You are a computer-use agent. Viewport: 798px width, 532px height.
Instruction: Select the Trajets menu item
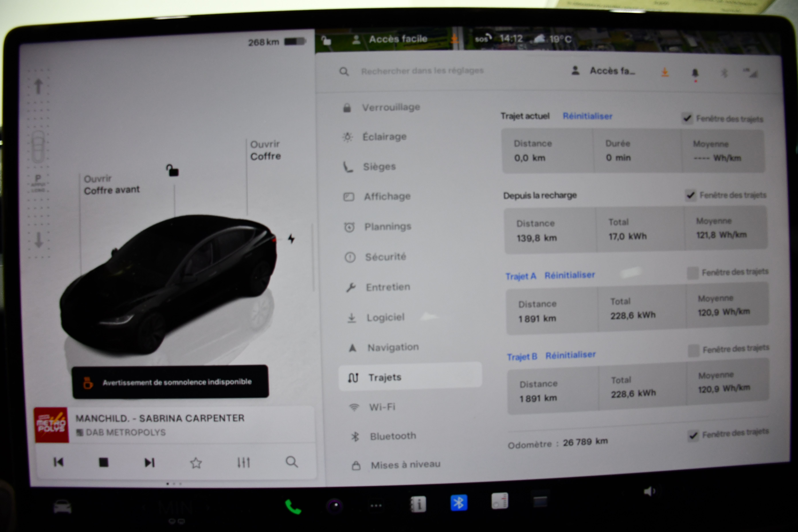410,377
